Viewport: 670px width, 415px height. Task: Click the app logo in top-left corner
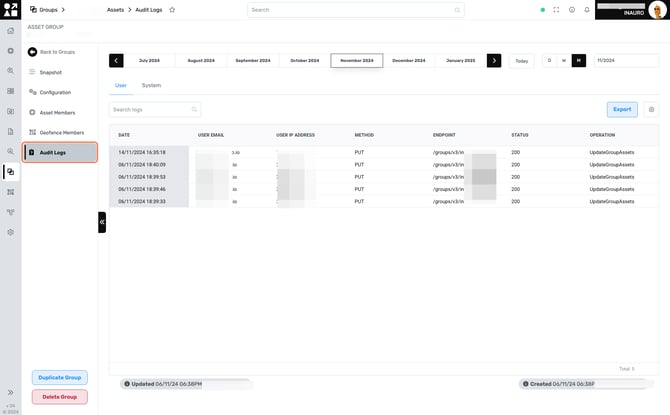click(10, 9)
